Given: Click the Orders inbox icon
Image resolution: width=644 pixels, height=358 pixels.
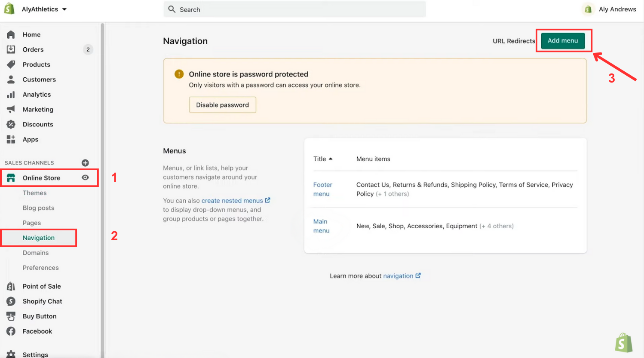Looking at the screenshot, I should pos(11,49).
